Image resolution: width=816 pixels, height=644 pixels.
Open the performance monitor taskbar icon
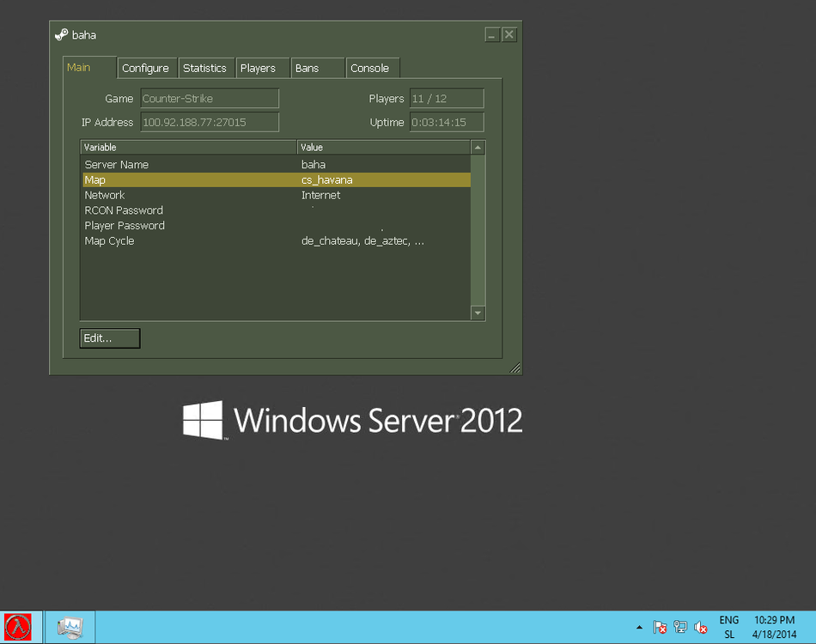[70, 628]
